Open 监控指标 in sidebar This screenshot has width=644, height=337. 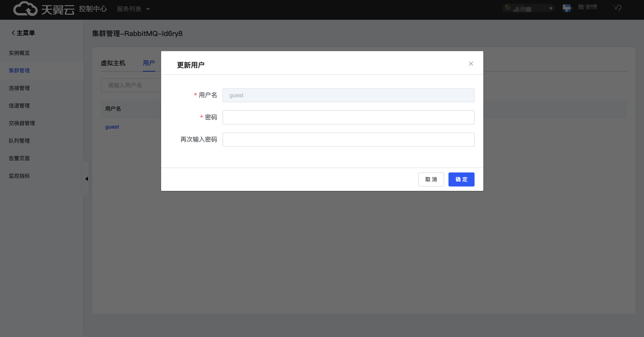[x=19, y=176]
